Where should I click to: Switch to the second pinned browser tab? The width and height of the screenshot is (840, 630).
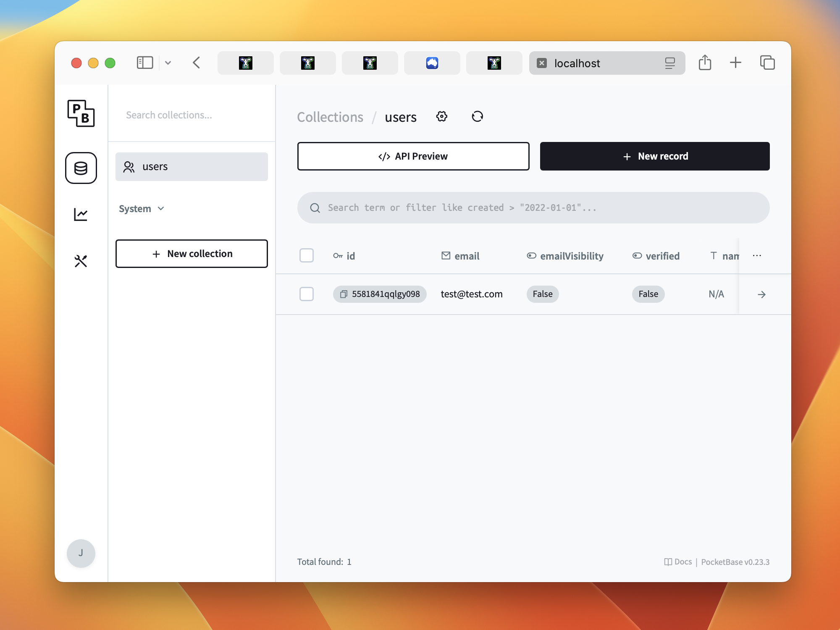(x=308, y=63)
